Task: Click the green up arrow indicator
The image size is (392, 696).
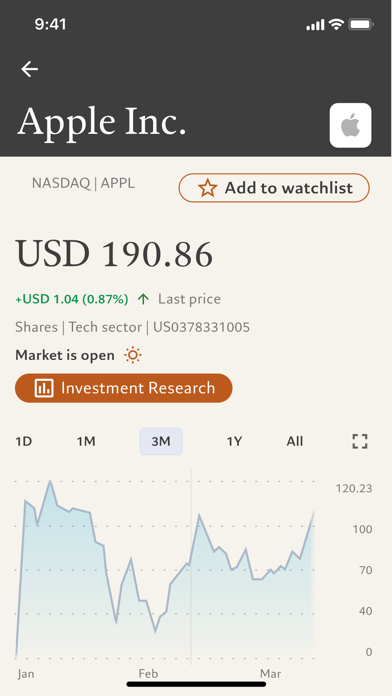Action: 143,299
